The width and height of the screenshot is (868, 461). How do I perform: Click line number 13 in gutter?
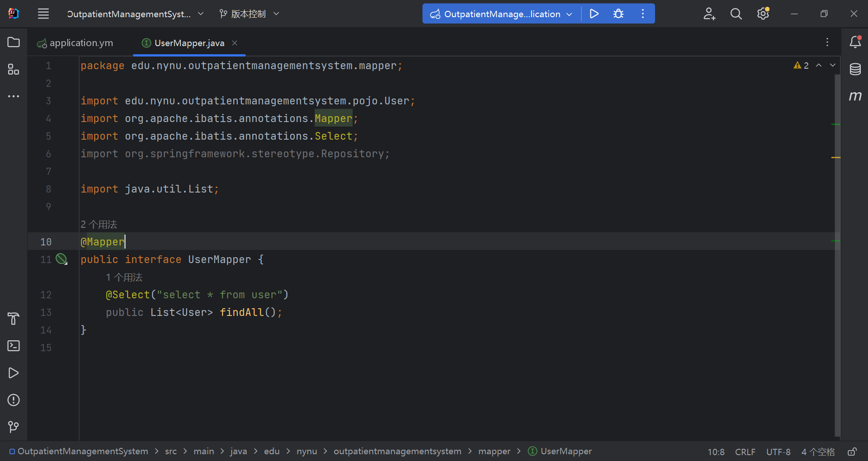46,312
